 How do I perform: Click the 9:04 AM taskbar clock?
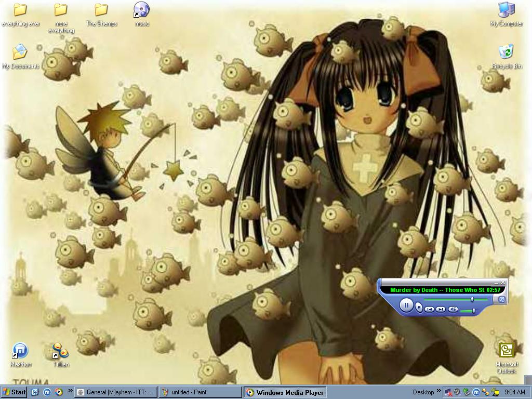515,392
